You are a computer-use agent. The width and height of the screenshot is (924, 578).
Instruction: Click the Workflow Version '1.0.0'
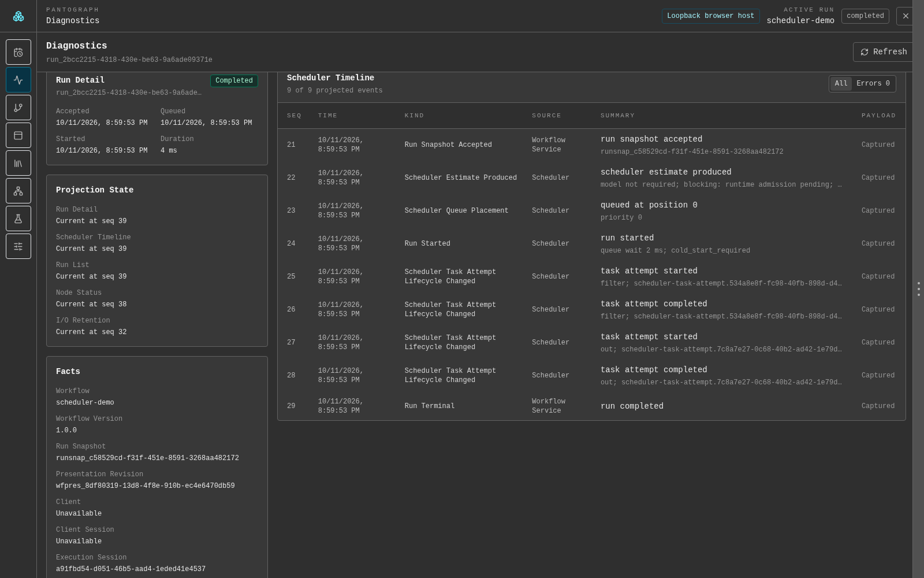click(x=66, y=431)
